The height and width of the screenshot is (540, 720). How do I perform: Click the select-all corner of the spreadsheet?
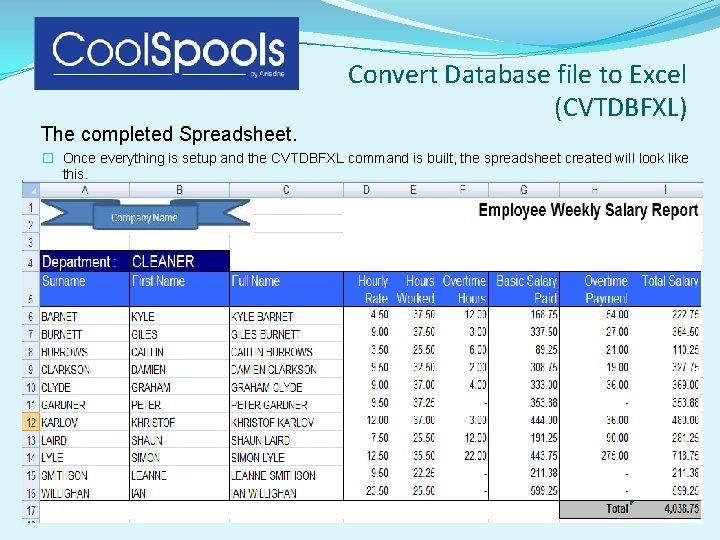[31, 190]
